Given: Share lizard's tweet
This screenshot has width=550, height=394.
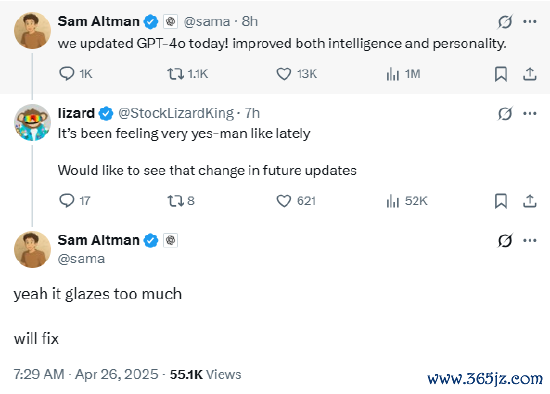Looking at the screenshot, I should click(x=530, y=201).
